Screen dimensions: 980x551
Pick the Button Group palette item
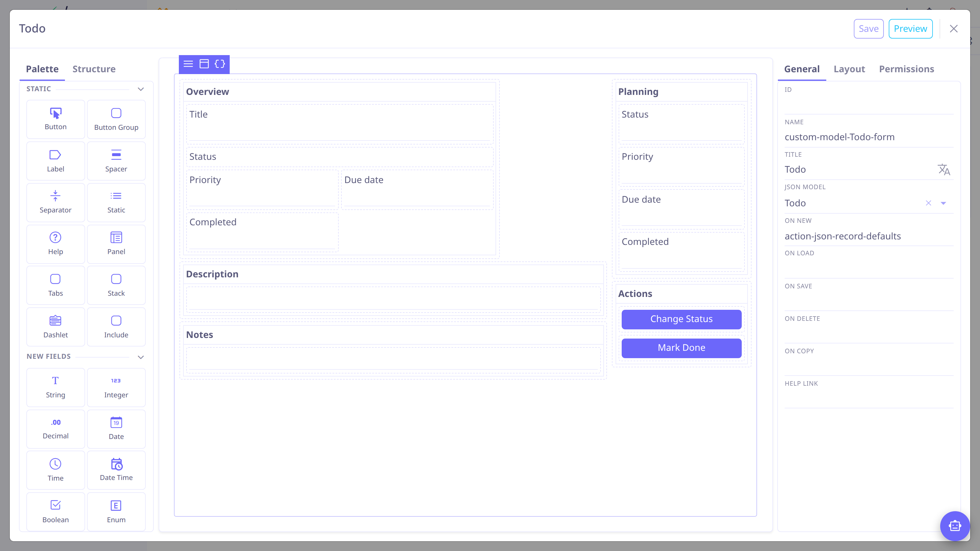pyautogui.click(x=116, y=119)
